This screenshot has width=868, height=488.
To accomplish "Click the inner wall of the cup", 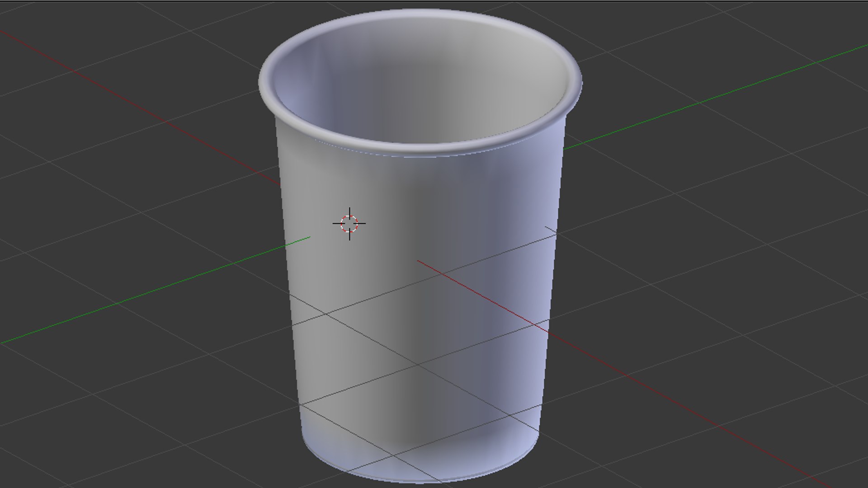I will pos(420,81).
